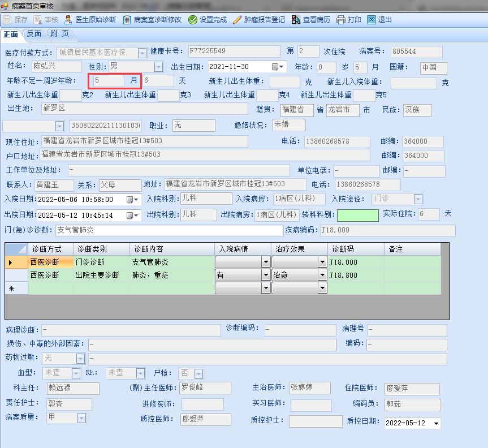Expand the 入院途径 dropdown
The width and height of the screenshot is (488, 448).
pos(418,199)
